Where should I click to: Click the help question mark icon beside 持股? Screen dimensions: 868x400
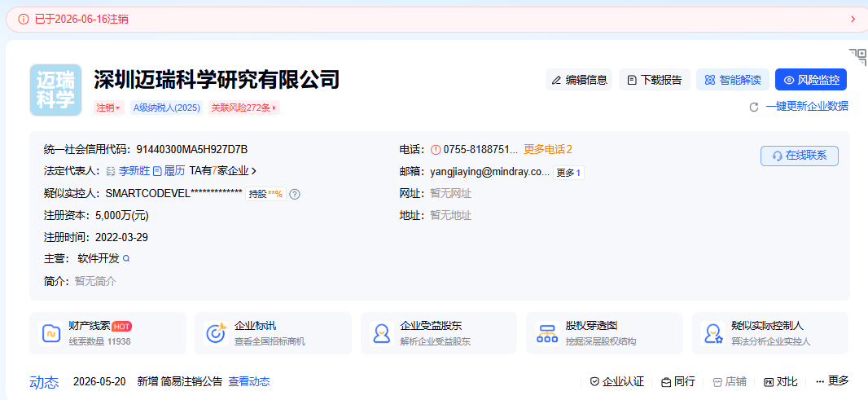pyautogui.click(x=295, y=194)
